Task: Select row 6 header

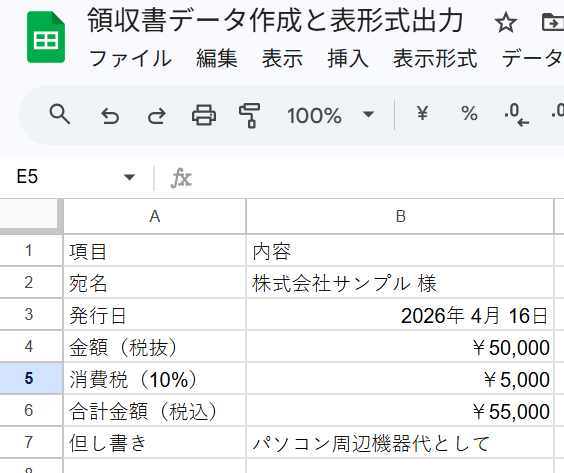Action: point(31,410)
